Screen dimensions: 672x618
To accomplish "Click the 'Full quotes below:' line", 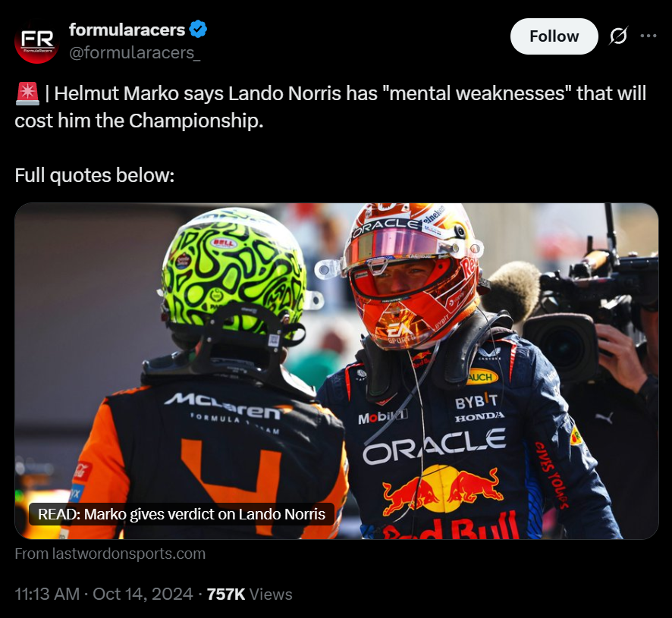I will click(95, 175).
